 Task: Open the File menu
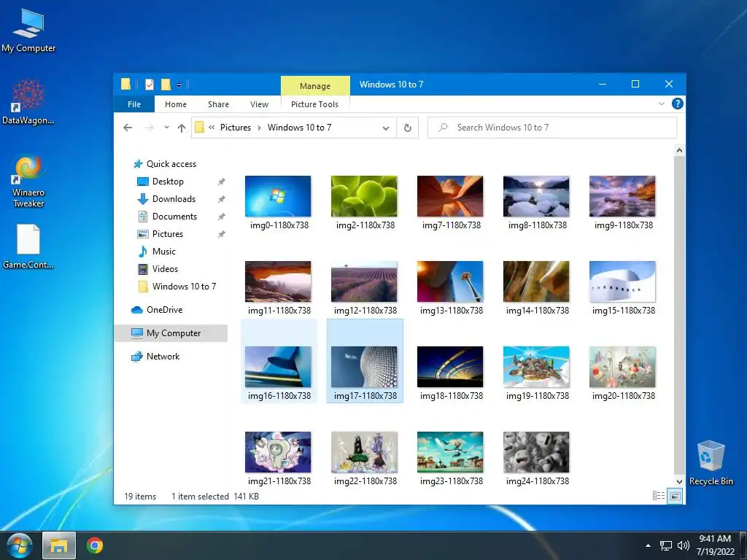coord(134,104)
